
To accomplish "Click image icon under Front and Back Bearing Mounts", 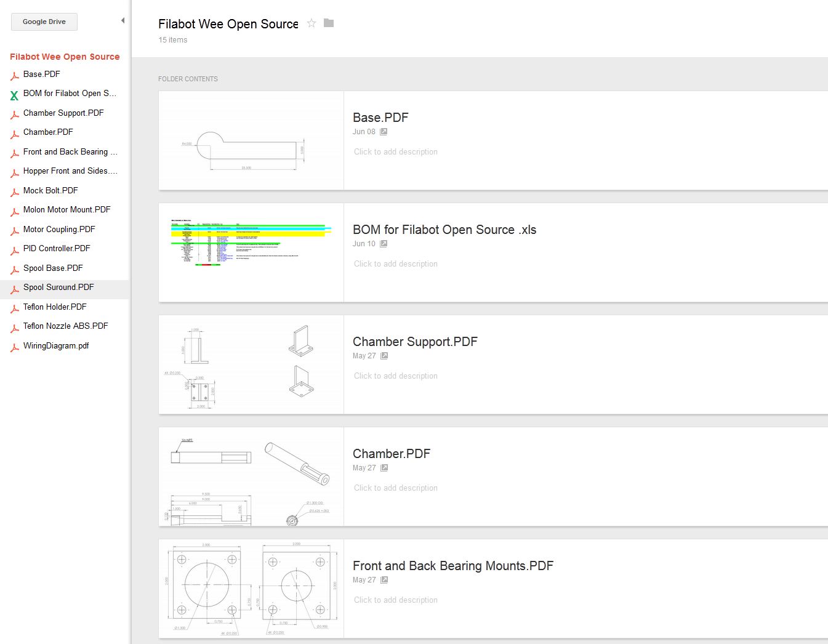I will pos(384,580).
